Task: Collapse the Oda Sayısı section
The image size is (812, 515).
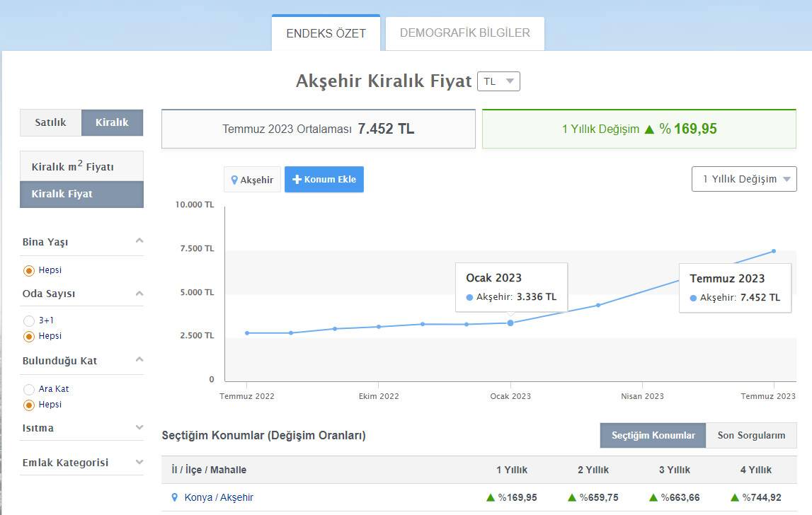Action: tap(139, 293)
